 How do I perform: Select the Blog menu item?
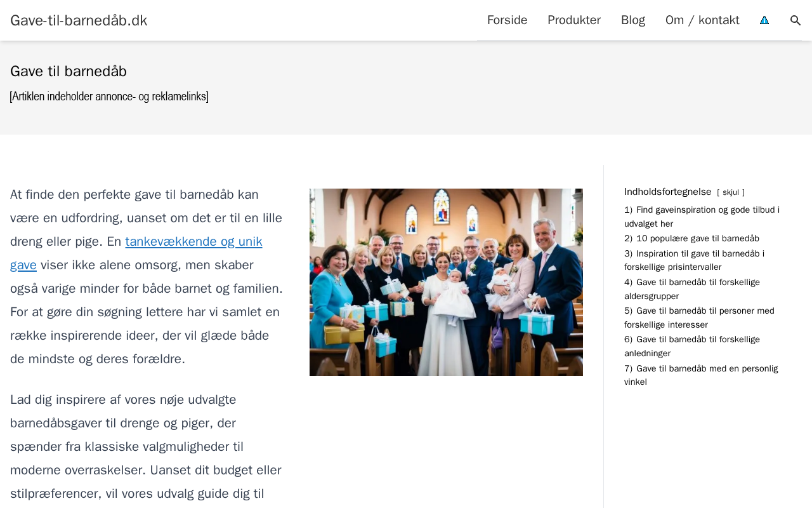633,20
